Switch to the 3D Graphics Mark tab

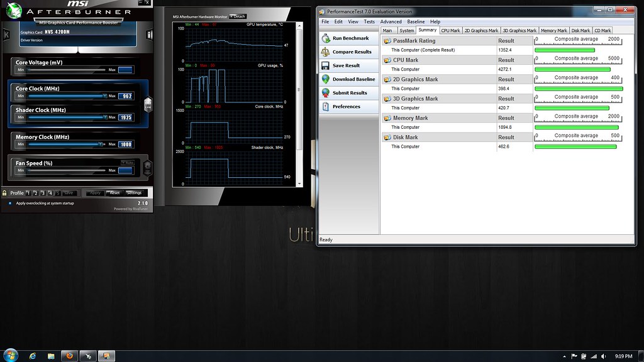[519, 30]
